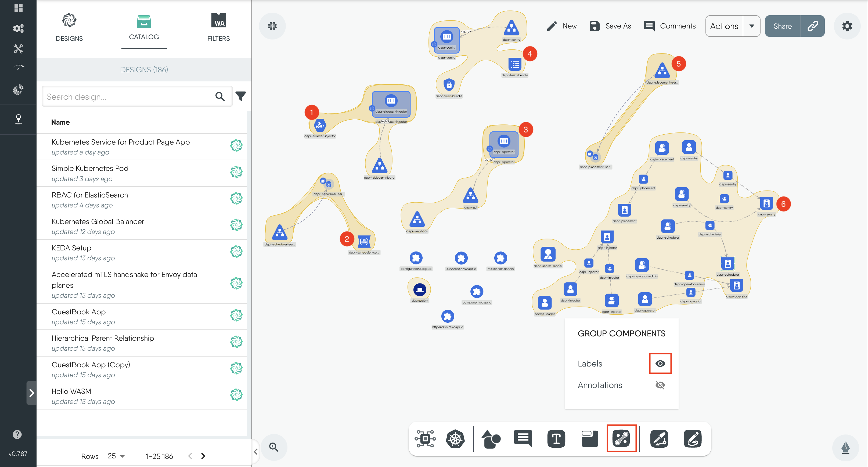Screen dimensions: 868x467
Task: Expand the Actions dropdown arrow
Action: pyautogui.click(x=751, y=26)
